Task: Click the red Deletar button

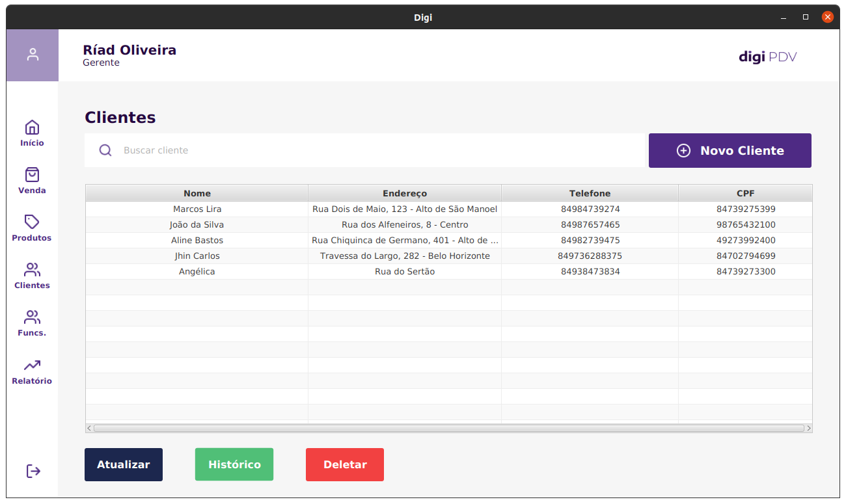Action: point(345,464)
